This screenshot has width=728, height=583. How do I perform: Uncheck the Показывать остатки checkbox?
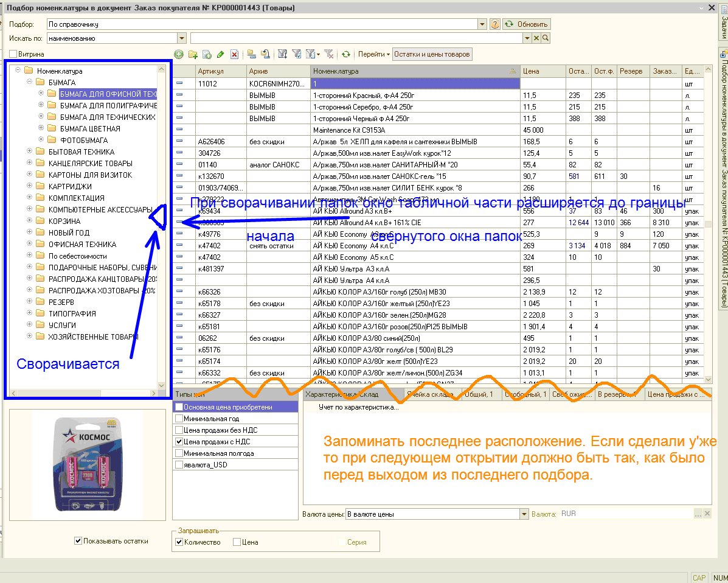coord(78,540)
